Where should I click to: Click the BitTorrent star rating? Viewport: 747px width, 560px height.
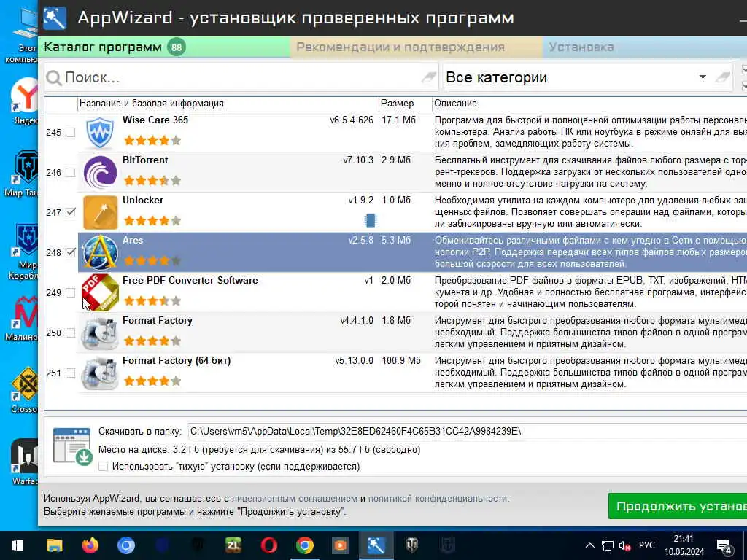152,181
